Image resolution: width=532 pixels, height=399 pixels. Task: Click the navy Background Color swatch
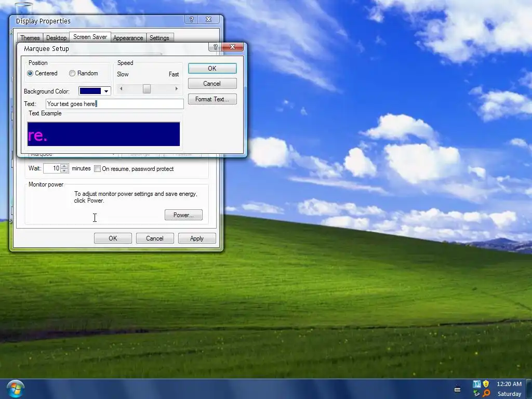tap(90, 91)
